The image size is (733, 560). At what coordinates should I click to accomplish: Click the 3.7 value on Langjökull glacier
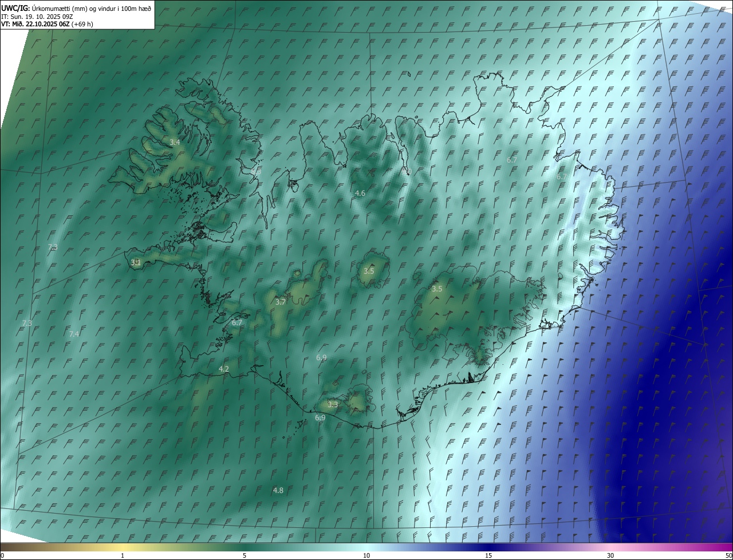click(280, 302)
